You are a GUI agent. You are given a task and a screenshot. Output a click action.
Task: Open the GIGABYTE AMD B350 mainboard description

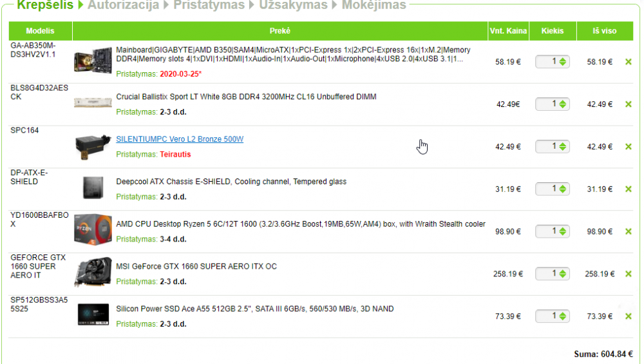(293, 55)
